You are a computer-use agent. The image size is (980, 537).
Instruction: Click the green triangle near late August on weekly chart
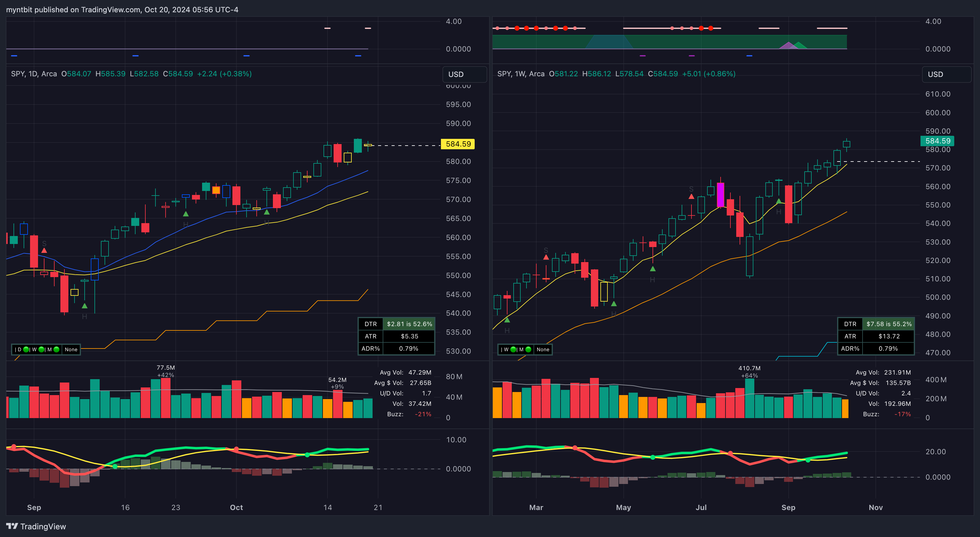[779, 201]
